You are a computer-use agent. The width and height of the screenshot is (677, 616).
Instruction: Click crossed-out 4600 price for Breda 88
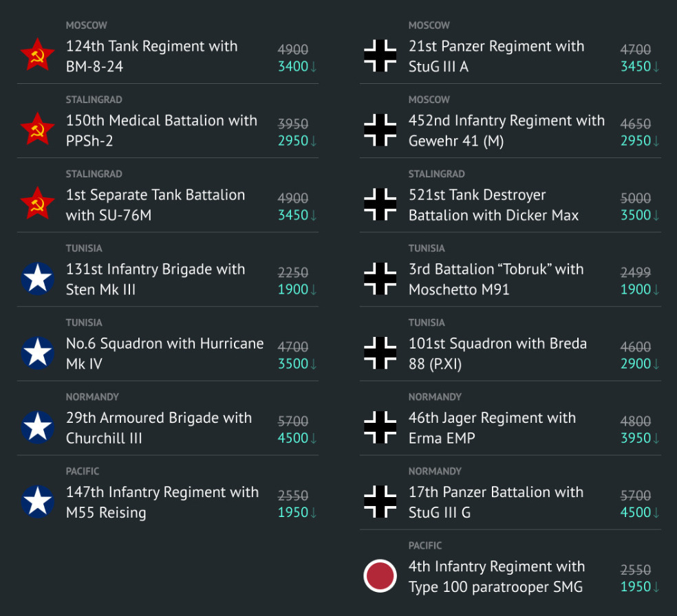(x=636, y=347)
